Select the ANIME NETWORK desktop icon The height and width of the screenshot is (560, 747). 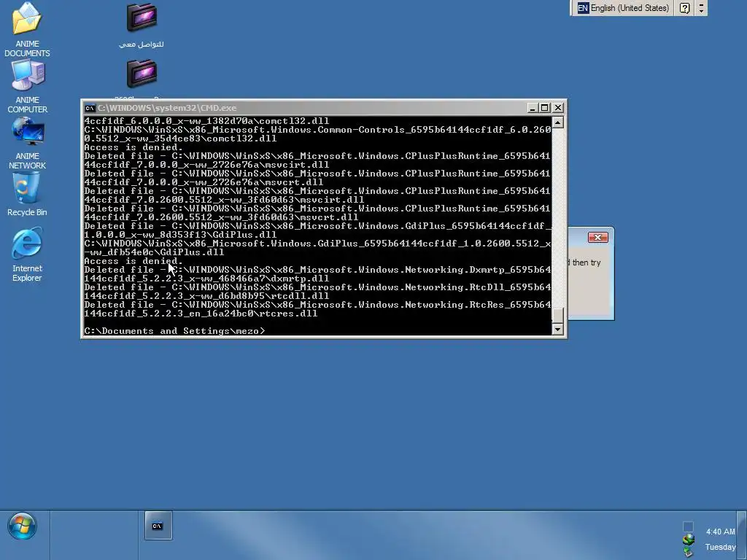click(27, 142)
